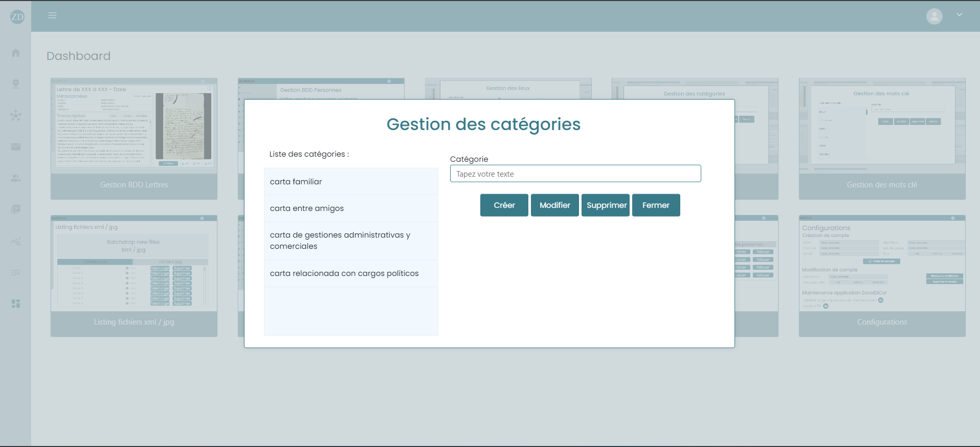
Task: Click the user avatar icon
Action: click(x=934, y=16)
